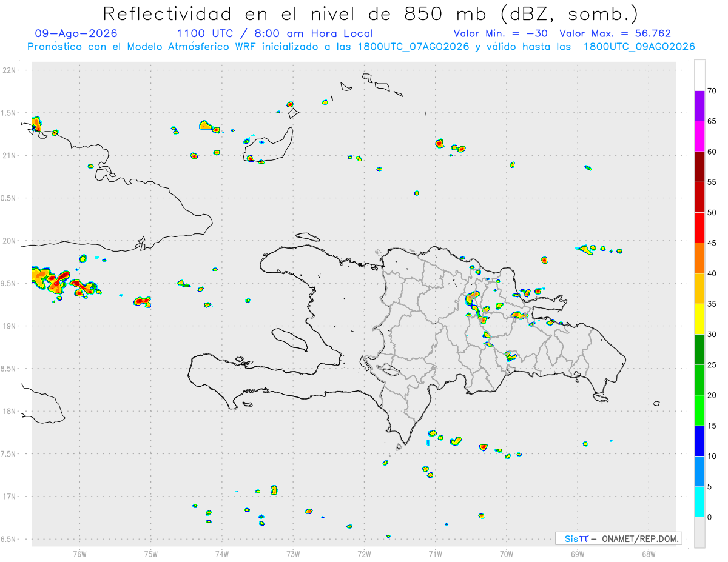Pick the orange 40-45 color bar segment
Screen dimensions: 728x562
point(699,258)
